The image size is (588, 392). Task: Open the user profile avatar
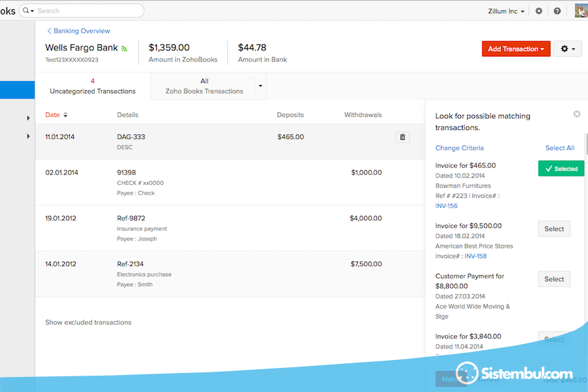581,10
